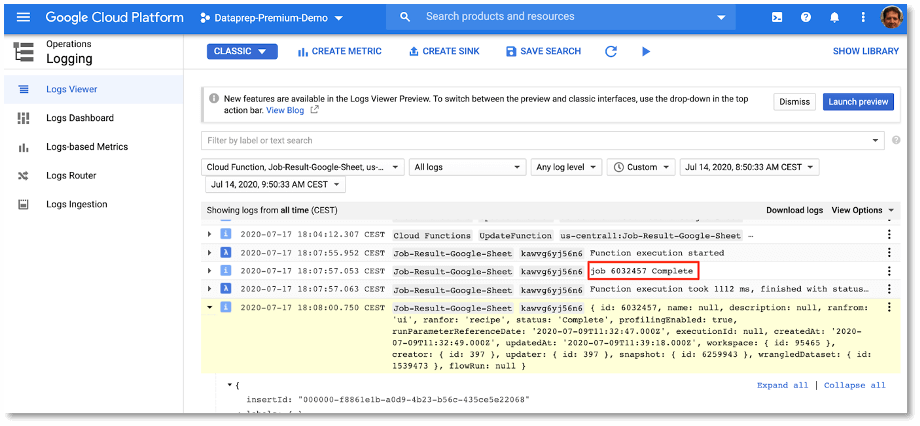Expand search bar dropdown arrow
Image resolution: width=920 pixels, height=426 pixels.
point(721,18)
